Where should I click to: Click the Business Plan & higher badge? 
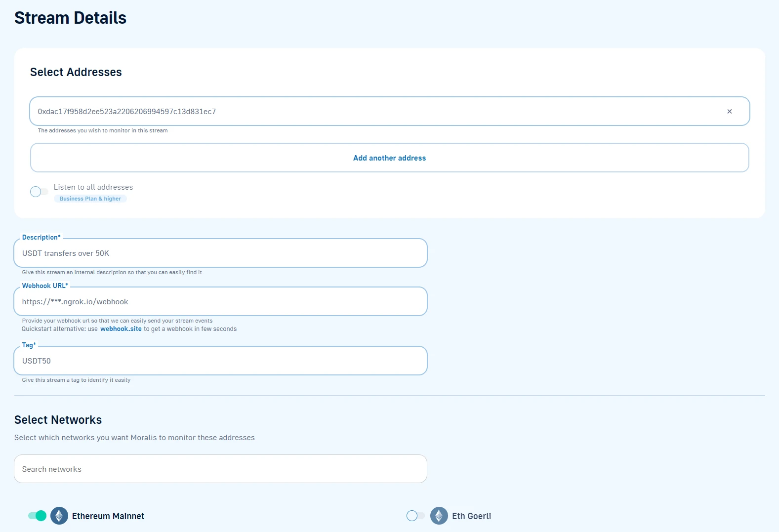(90, 199)
